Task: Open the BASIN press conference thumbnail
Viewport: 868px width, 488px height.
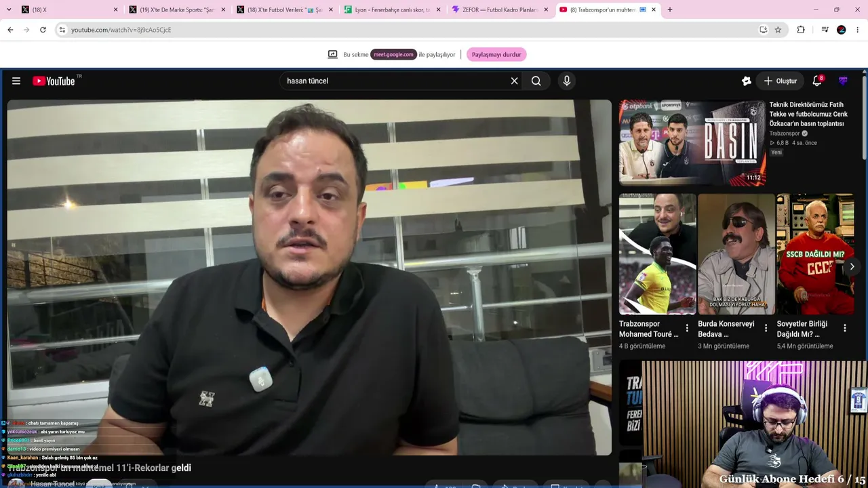Action: [692, 143]
